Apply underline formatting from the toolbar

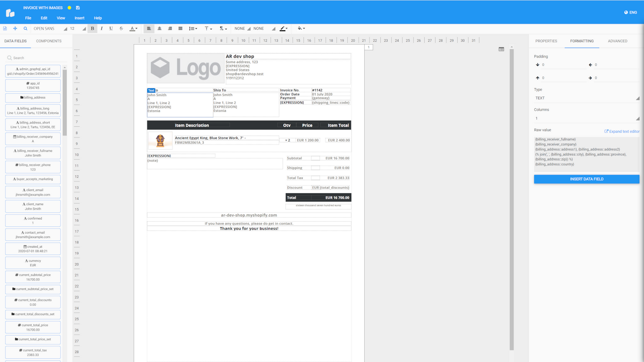(x=111, y=29)
